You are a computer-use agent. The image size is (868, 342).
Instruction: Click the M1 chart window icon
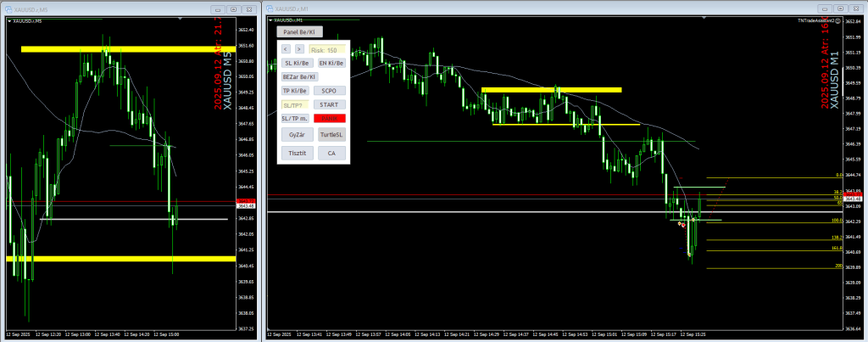(271, 8)
